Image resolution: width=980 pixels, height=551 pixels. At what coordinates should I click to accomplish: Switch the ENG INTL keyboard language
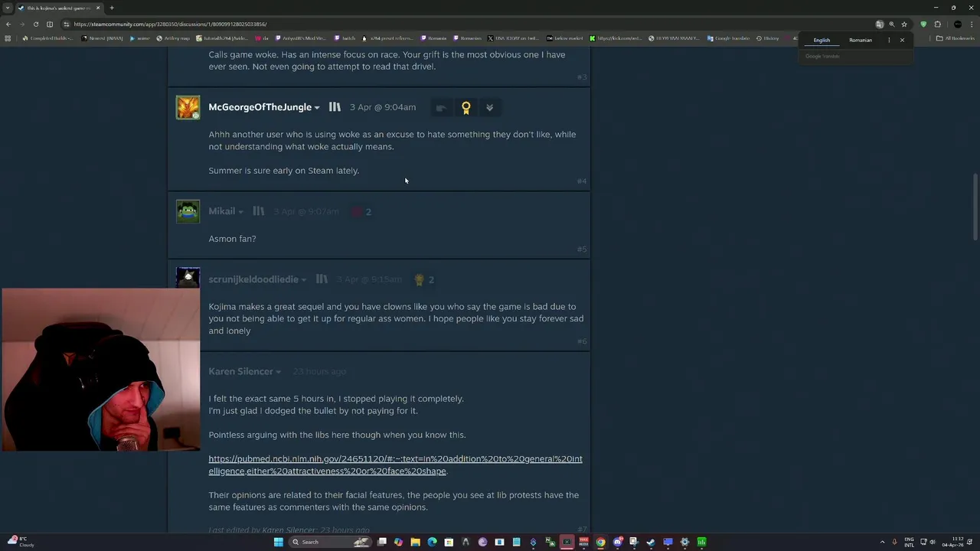pos(910,542)
